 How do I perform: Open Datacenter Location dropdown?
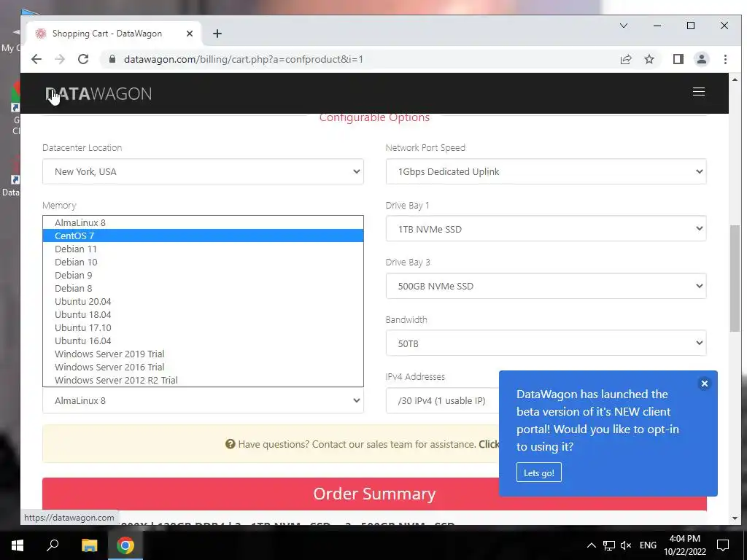pos(203,171)
